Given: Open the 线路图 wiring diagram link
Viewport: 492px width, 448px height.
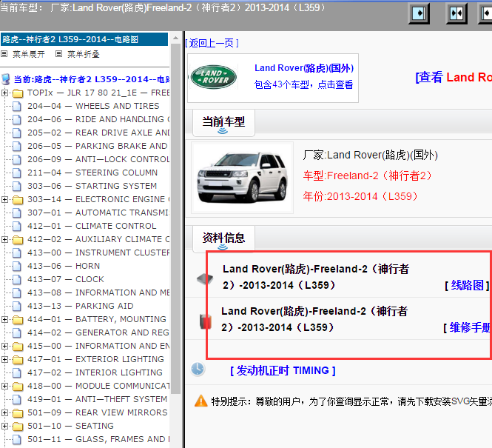Looking at the screenshot, I should 467,285.
